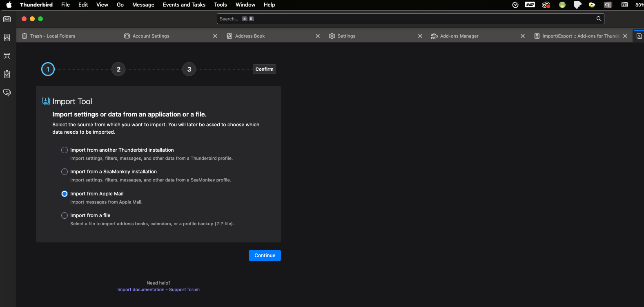Open Address Book from sidebar icon

pyautogui.click(x=7, y=38)
